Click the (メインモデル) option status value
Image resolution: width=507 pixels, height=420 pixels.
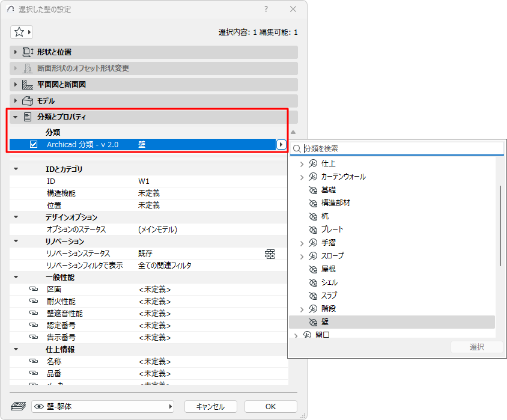click(x=158, y=230)
